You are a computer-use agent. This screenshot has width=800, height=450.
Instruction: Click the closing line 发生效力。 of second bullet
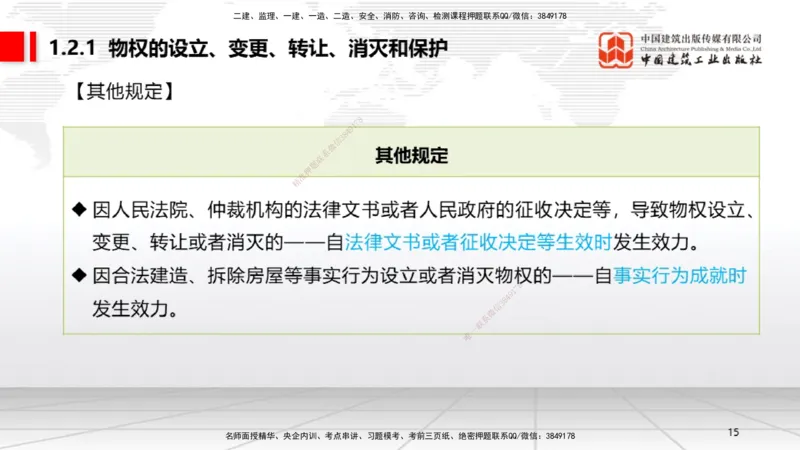tap(135, 309)
